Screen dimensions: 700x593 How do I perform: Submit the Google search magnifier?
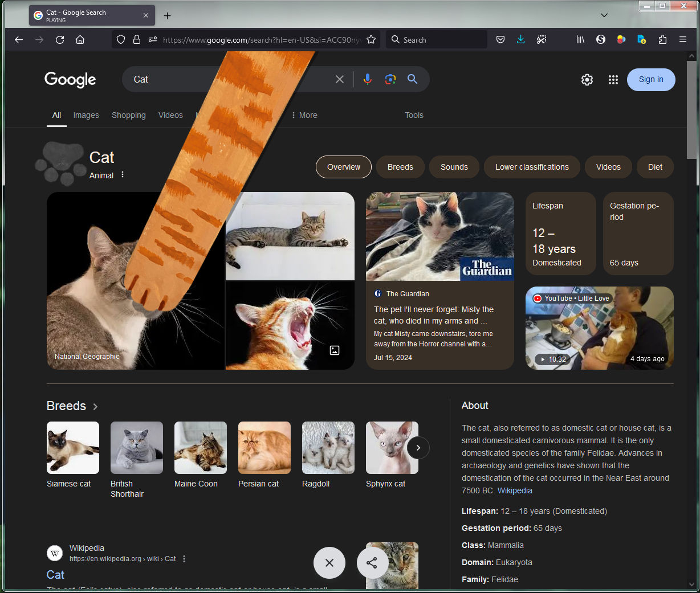[x=413, y=79]
